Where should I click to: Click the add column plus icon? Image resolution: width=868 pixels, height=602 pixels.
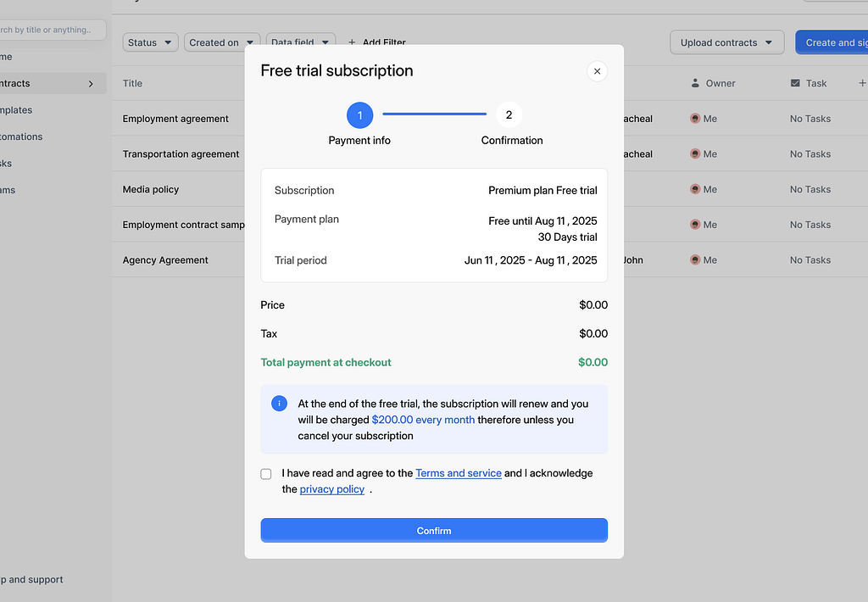[862, 83]
